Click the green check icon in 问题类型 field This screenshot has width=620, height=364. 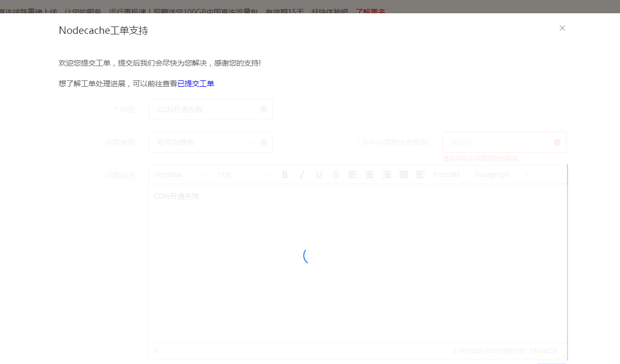coord(264,142)
